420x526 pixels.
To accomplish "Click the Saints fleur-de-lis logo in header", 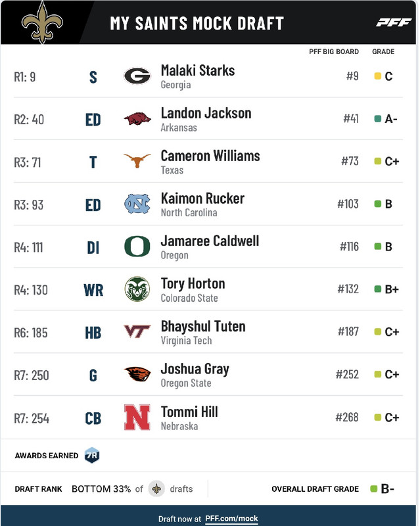I will point(42,22).
